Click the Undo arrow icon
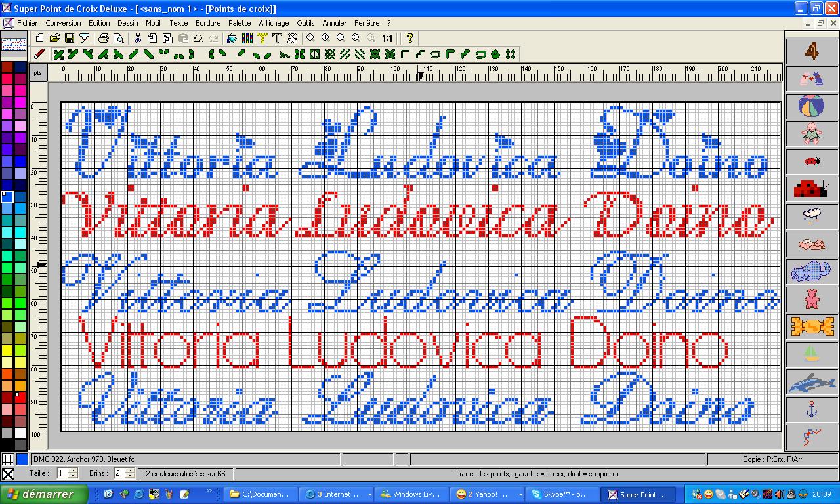The image size is (840, 504). click(197, 38)
